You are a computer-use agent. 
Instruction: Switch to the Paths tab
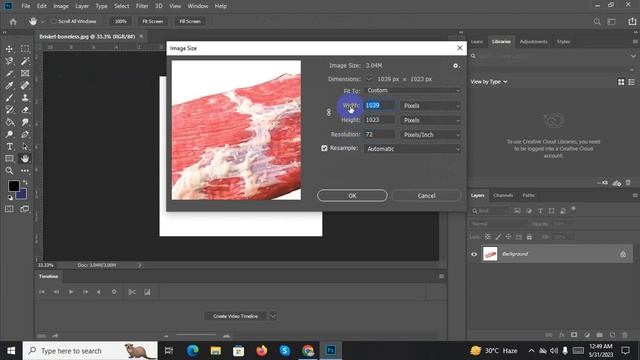[x=528, y=196]
